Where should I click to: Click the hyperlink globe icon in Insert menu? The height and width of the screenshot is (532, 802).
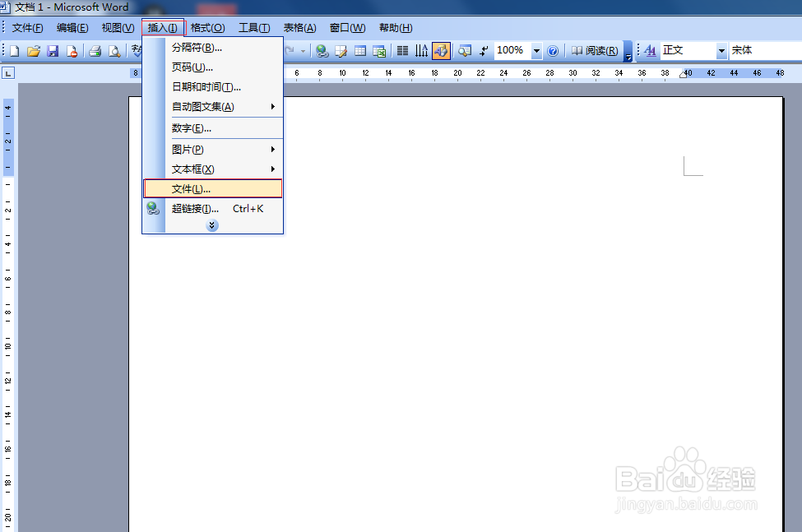pyautogui.click(x=153, y=209)
